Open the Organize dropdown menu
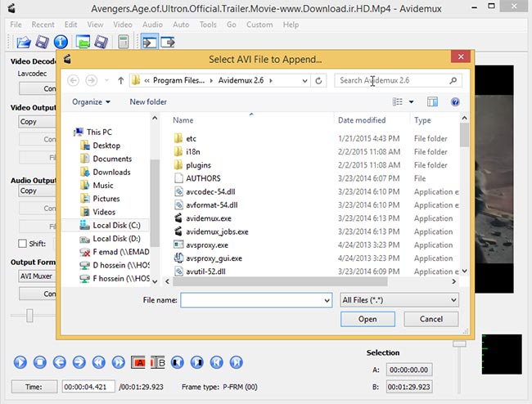Screen dimensions: 532x404 click(x=91, y=102)
